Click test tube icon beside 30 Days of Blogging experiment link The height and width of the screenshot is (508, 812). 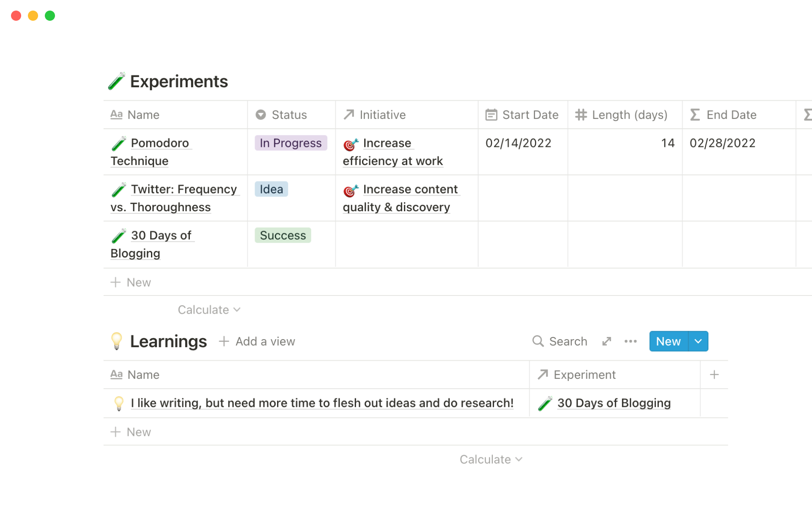tap(545, 403)
